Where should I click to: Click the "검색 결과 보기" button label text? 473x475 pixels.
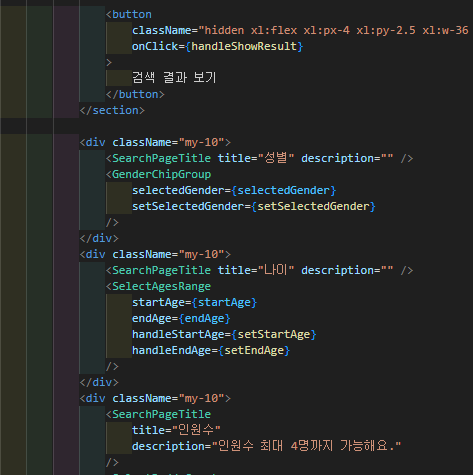pos(174,78)
